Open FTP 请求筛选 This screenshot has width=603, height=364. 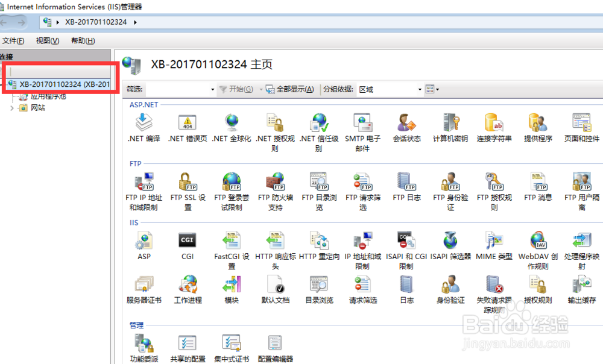(x=362, y=192)
